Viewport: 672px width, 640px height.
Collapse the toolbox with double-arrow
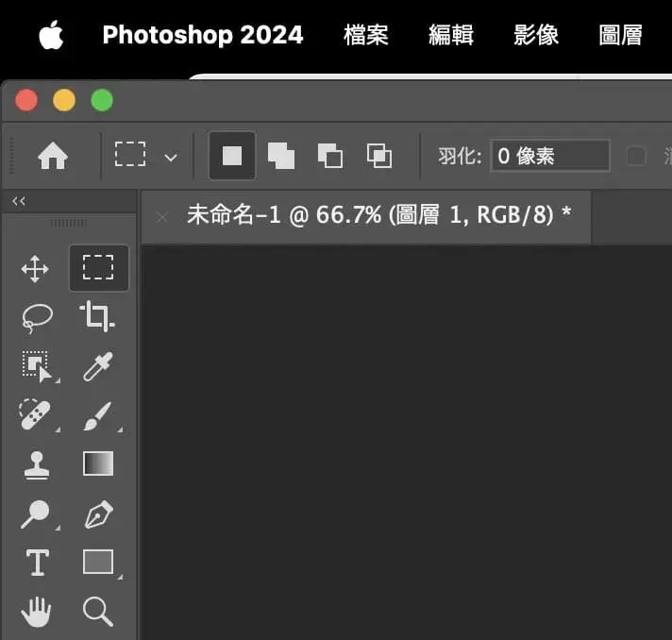(19, 201)
